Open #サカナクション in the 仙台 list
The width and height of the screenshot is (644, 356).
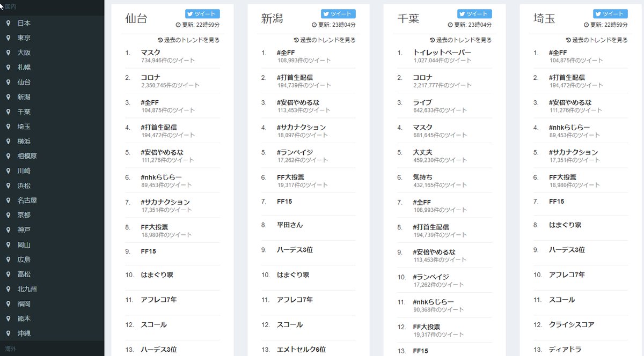point(165,202)
